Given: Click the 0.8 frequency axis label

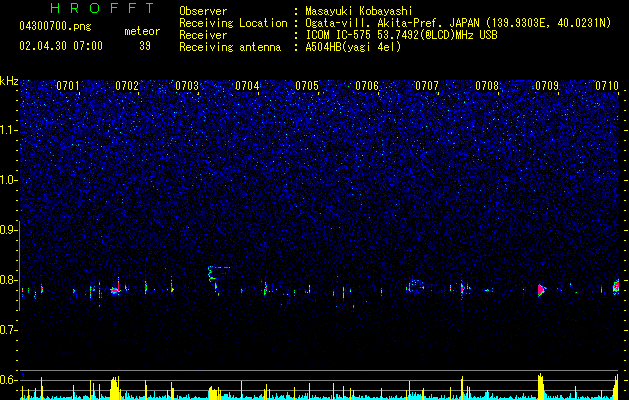Looking at the screenshot, I should coord(9,280).
